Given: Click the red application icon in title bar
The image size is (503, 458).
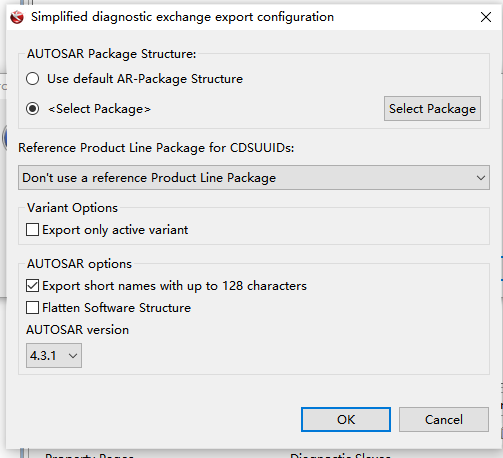Looking at the screenshot, I should point(17,17).
